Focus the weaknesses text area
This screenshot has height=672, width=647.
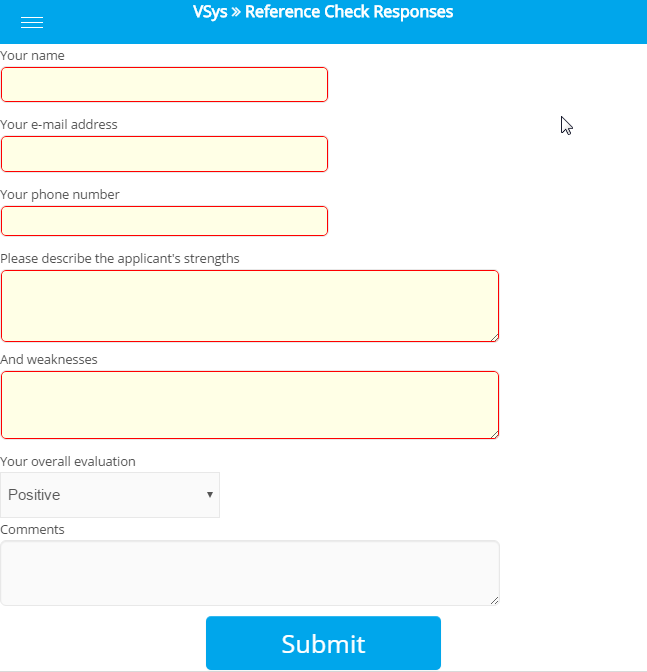[x=249, y=405]
